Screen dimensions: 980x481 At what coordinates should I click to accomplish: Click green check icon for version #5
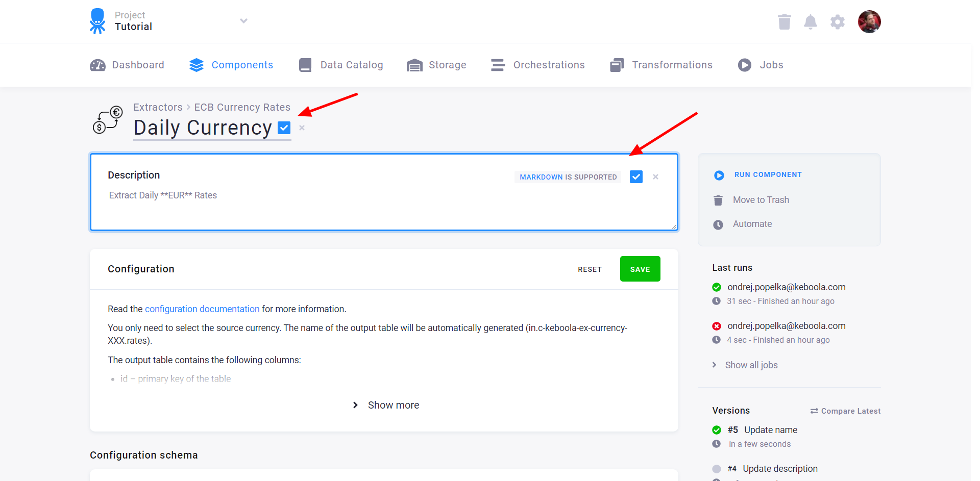click(x=717, y=430)
